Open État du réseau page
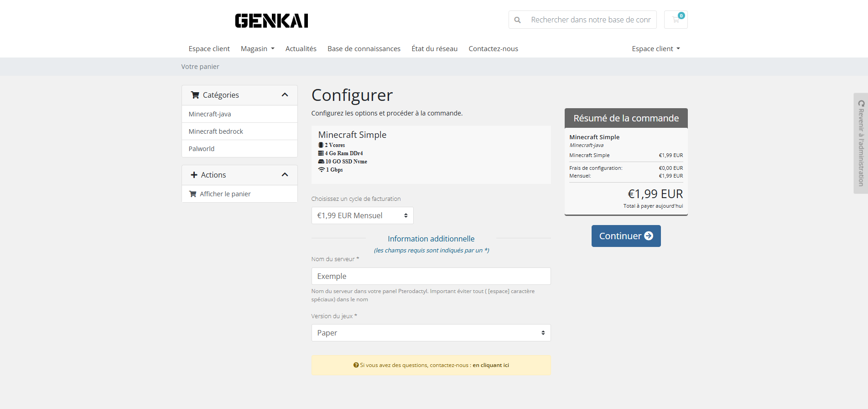Image resolution: width=868 pixels, height=409 pixels. point(435,49)
